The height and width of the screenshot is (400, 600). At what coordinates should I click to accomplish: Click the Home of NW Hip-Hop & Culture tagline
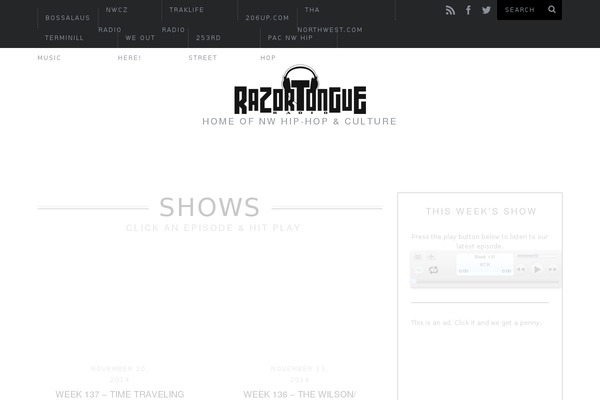[299, 121]
